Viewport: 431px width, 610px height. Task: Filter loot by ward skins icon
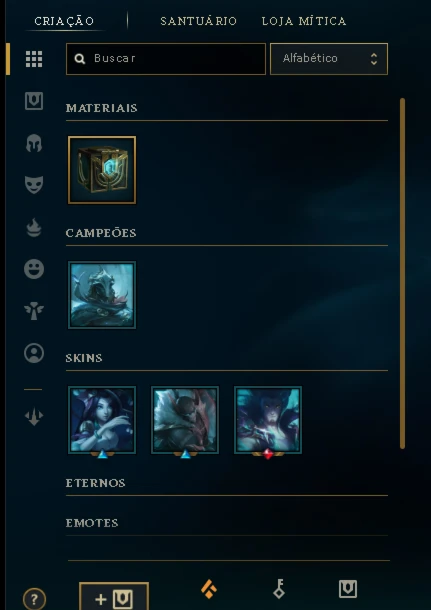click(x=34, y=311)
